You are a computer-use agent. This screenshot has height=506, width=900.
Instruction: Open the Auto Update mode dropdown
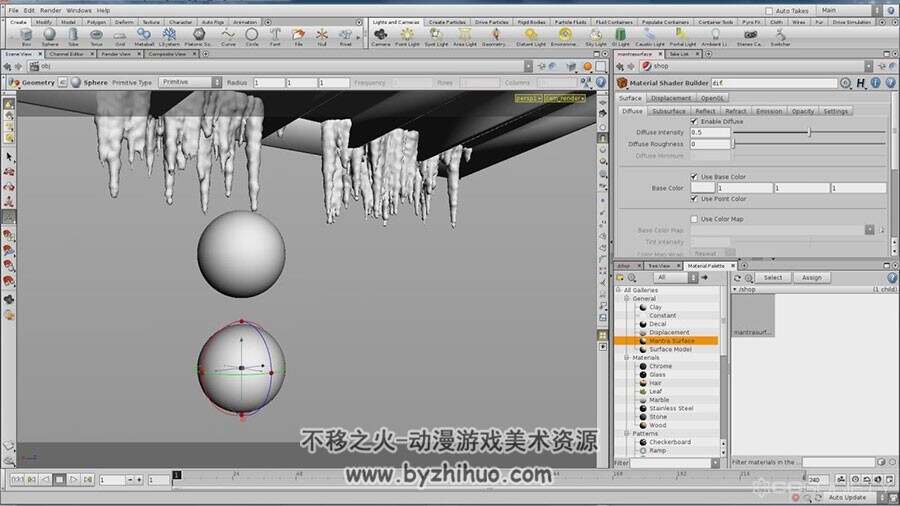856,497
